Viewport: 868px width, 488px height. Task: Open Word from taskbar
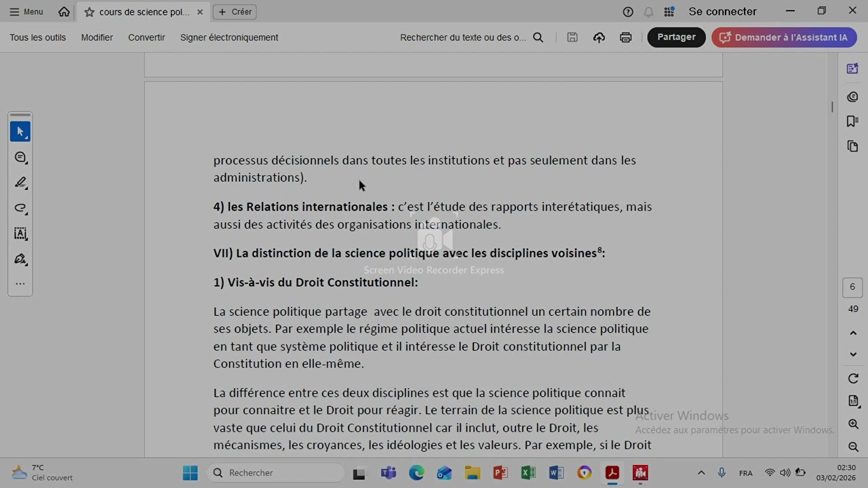[556, 472]
